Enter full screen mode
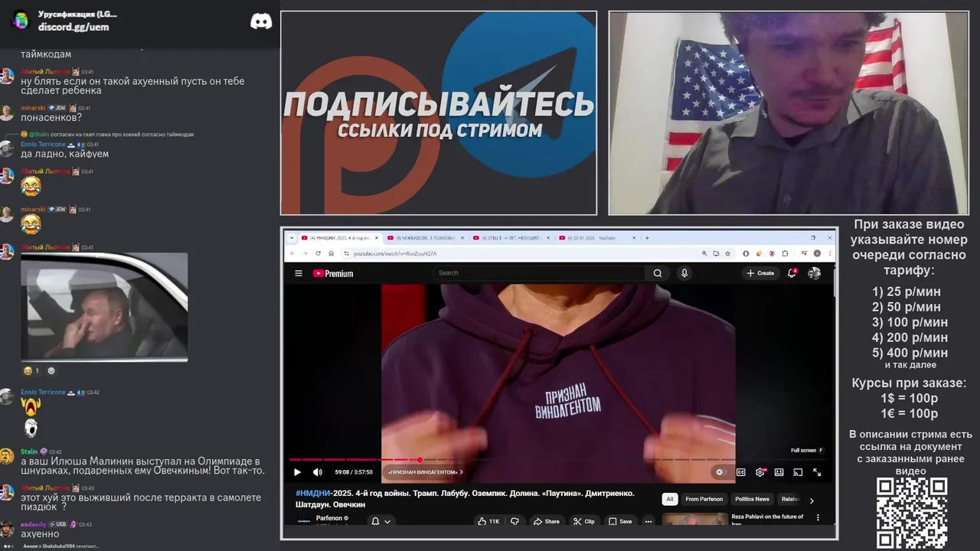Viewport: 980px width, 551px height. 817,472
